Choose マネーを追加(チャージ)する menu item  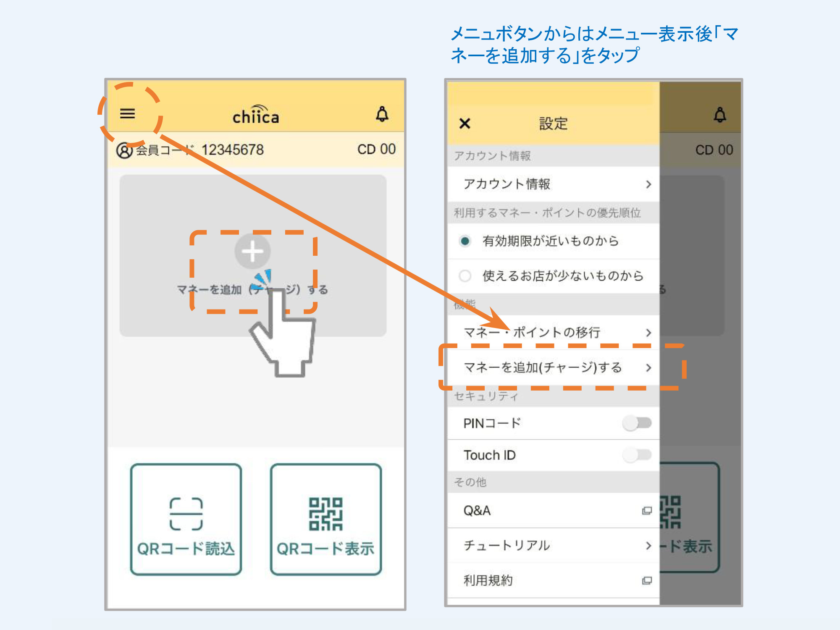543,367
